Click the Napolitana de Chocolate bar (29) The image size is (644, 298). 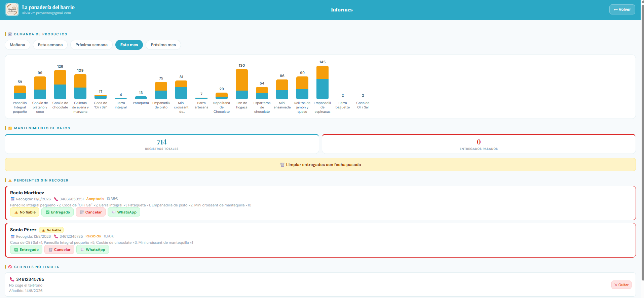[222, 96]
